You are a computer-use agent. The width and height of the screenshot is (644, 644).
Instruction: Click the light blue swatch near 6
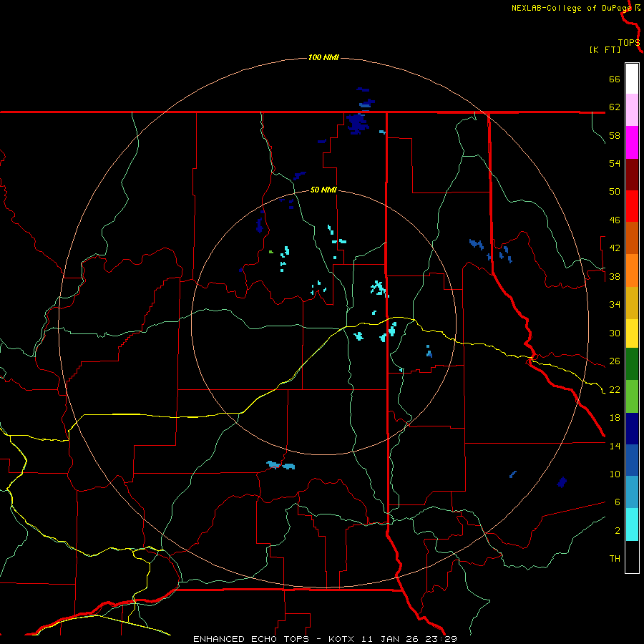pos(632,492)
